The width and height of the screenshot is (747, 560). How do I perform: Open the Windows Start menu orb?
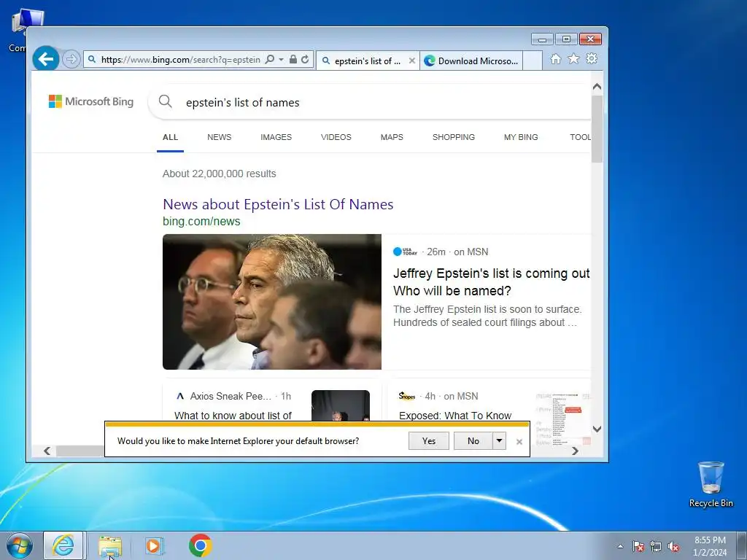pos(20,545)
